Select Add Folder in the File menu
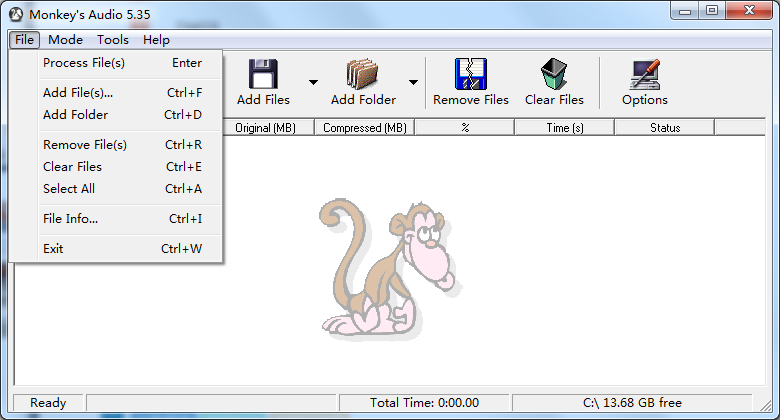Image resolution: width=780 pixels, height=420 pixels. click(122, 114)
